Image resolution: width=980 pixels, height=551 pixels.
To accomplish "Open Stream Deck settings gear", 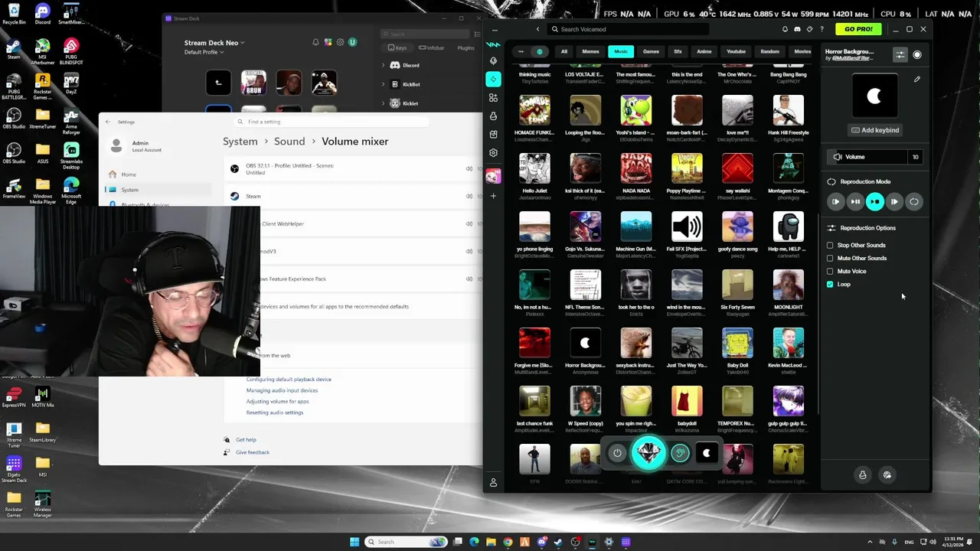I will [340, 42].
